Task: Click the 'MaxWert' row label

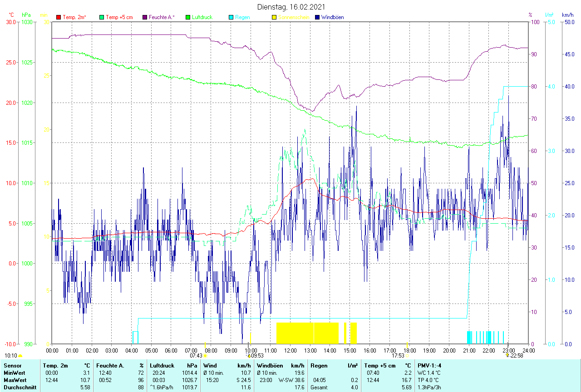Action: pyautogui.click(x=15, y=380)
